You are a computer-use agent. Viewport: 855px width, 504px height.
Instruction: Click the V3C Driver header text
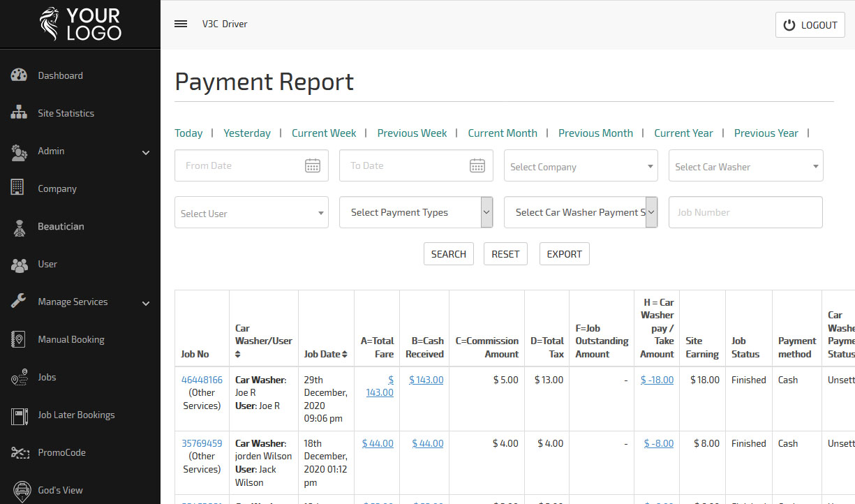[225, 24]
